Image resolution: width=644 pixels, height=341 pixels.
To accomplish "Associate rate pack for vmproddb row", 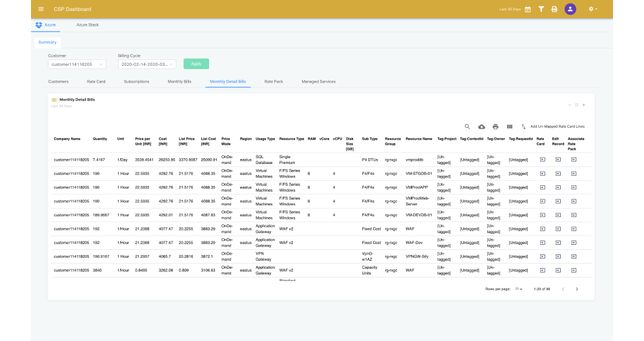I will (574, 160).
